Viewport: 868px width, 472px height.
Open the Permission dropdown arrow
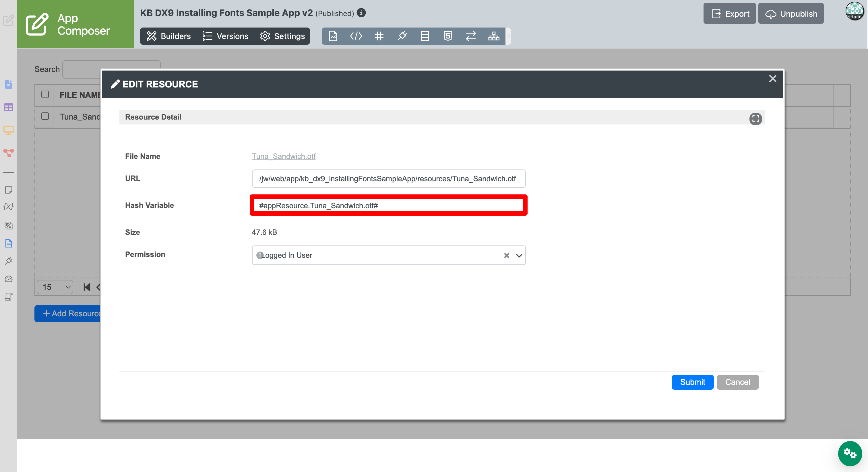pos(519,255)
